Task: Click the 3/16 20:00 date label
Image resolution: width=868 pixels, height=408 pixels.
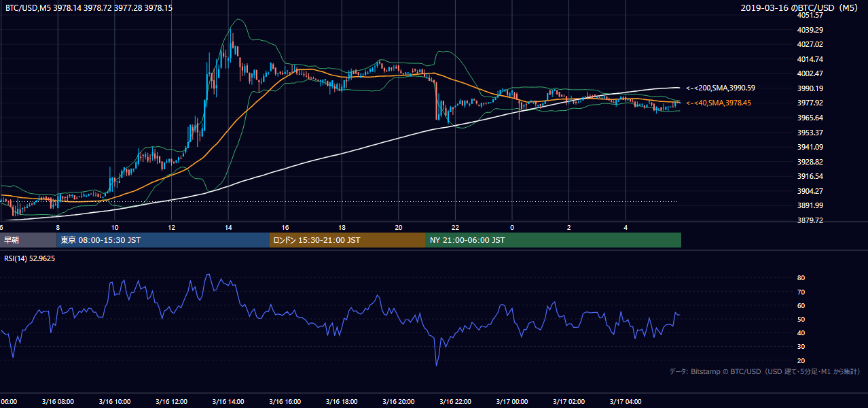Action: [399, 402]
